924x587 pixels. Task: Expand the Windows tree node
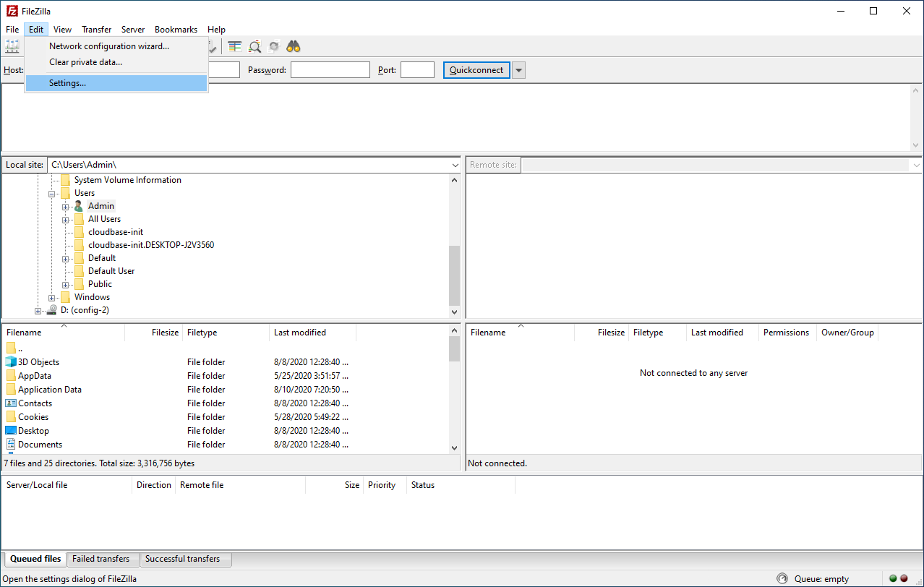(x=52, y=298)
